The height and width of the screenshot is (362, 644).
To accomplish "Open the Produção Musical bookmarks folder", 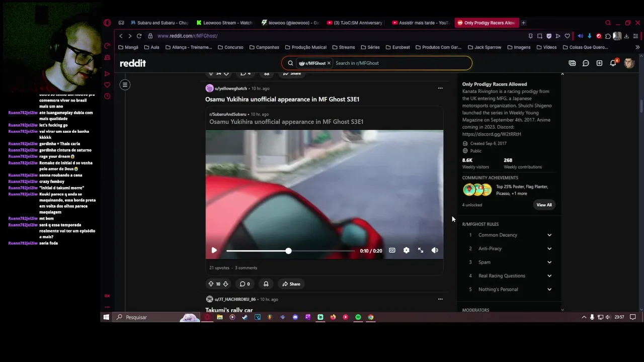I will [305, 47].
